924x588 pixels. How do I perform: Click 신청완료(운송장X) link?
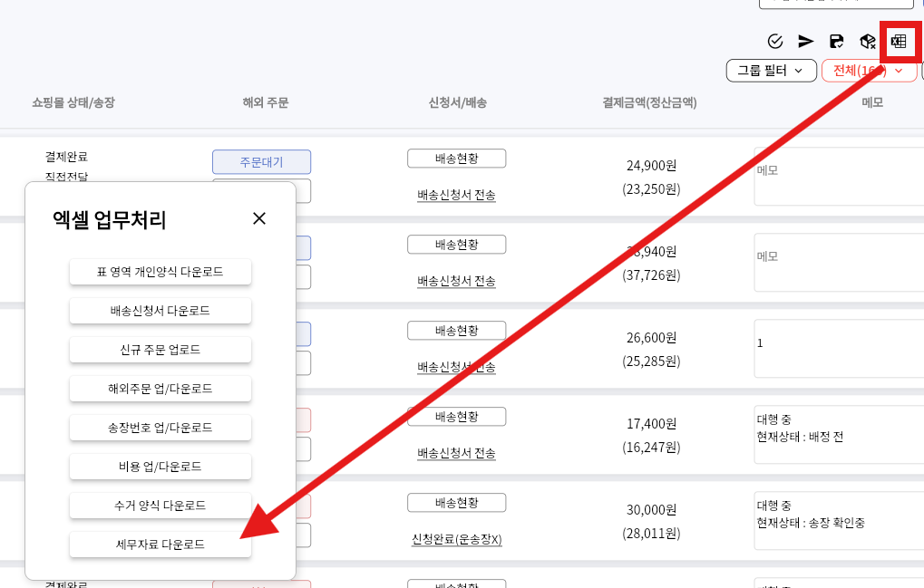(x=456, y=539)
